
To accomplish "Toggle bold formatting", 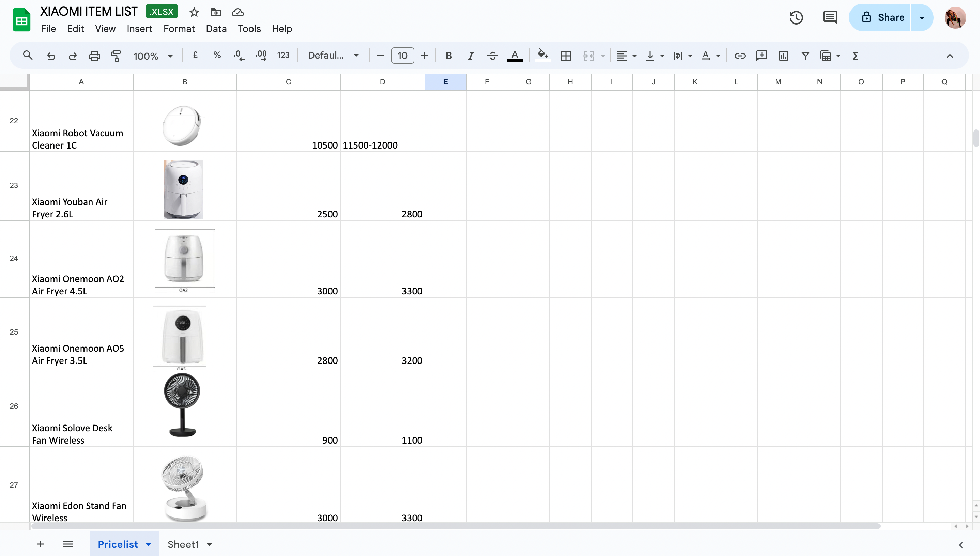I will (449, 56).
